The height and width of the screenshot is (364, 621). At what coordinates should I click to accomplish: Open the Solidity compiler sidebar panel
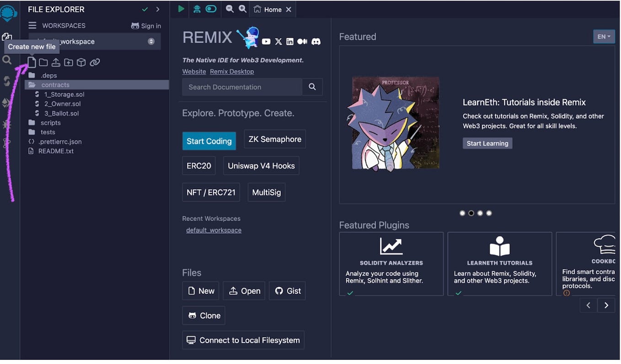(x=6, y=81)
